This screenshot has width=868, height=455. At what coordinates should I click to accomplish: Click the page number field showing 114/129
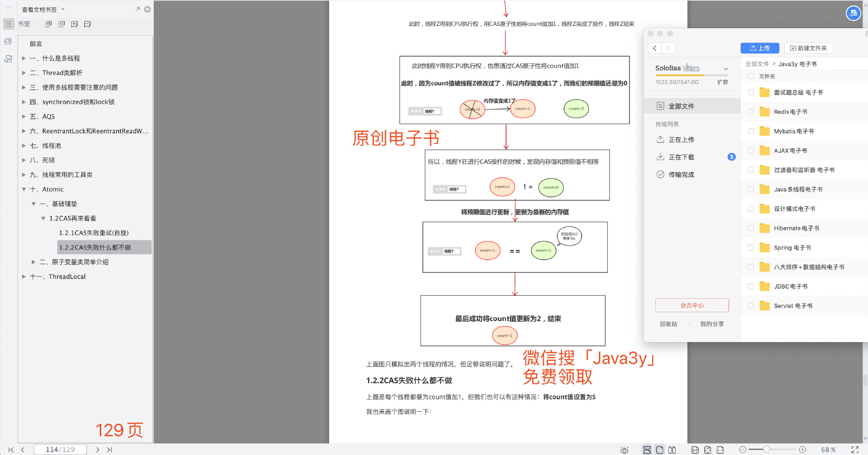pyautogui.click(x=60, y=450)
